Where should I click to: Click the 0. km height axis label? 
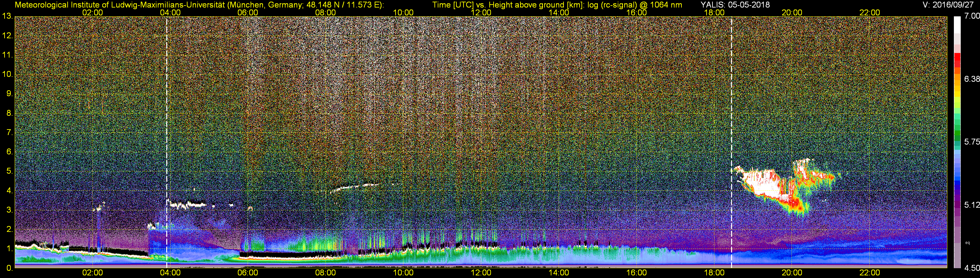click(x=9, y=268)
